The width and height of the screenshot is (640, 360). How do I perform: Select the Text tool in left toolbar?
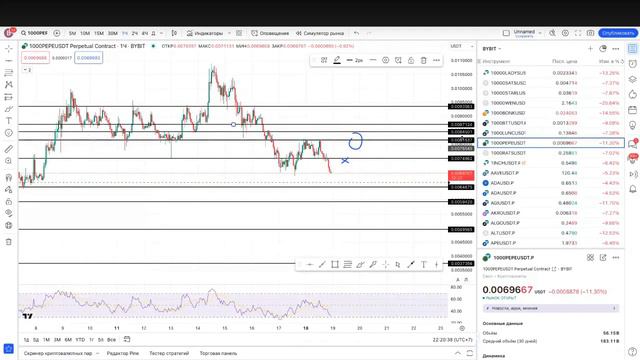tap(9, 121)
